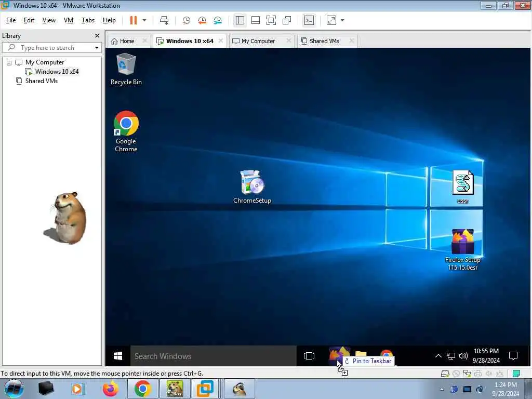Viewport: 532px width, 399px height.
Task: Select the Recycle Bin desktop icon
Action: [x=126, y=69]
